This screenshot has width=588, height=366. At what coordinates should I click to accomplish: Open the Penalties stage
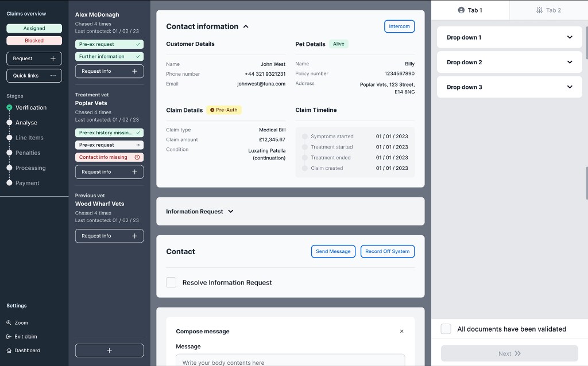(x=28, y=153)
